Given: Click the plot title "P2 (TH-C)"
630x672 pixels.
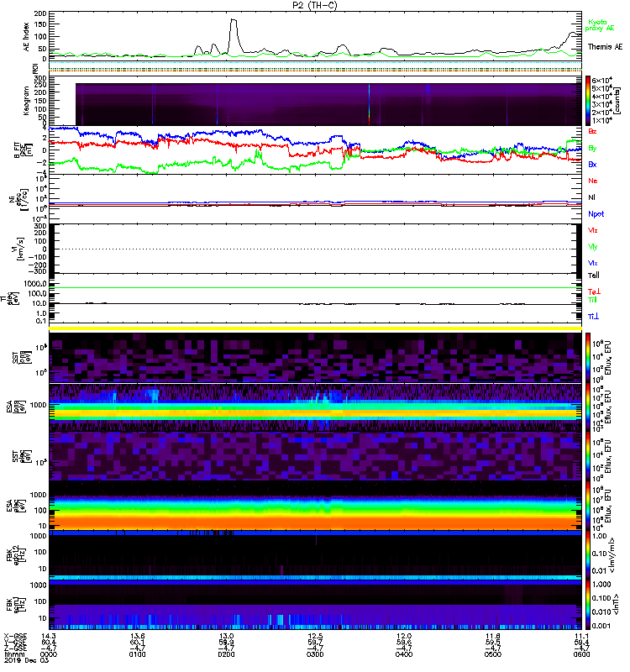Looking at the screenshot, I should [x=314, y=5].
